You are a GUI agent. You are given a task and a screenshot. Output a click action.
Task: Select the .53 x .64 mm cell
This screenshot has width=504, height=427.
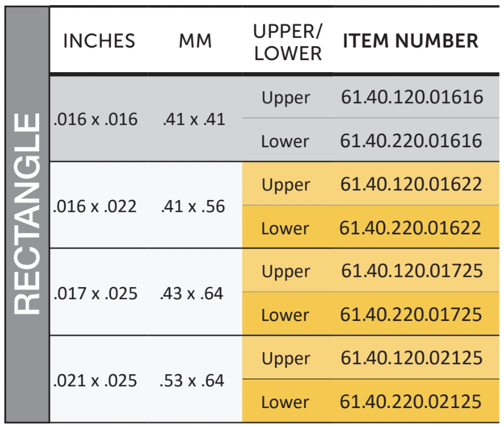tap(192, 381)
